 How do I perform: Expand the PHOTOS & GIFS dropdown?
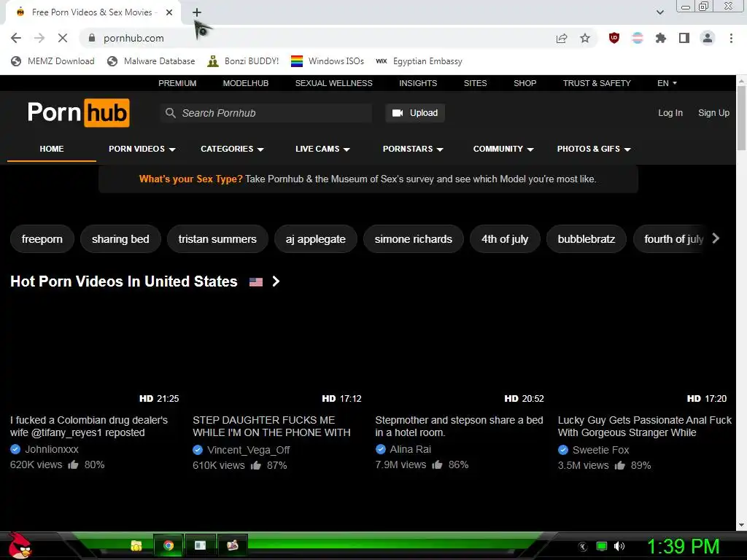[594, 149]
